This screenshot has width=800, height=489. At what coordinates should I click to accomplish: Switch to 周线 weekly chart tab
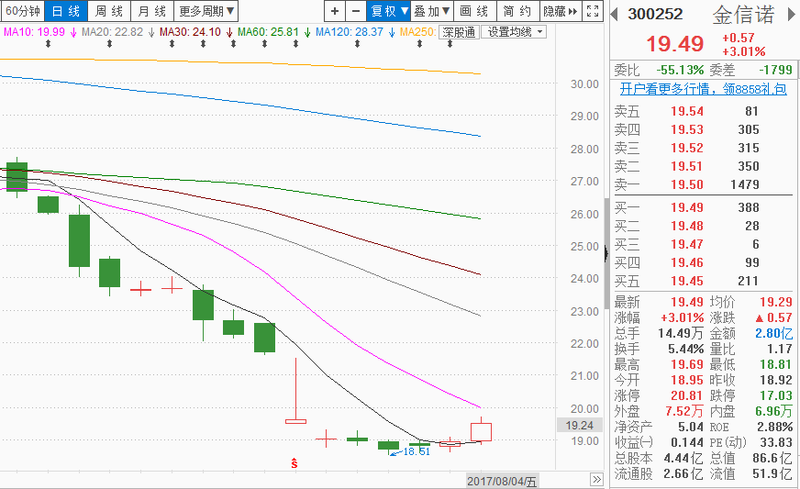tap(110, 12)
